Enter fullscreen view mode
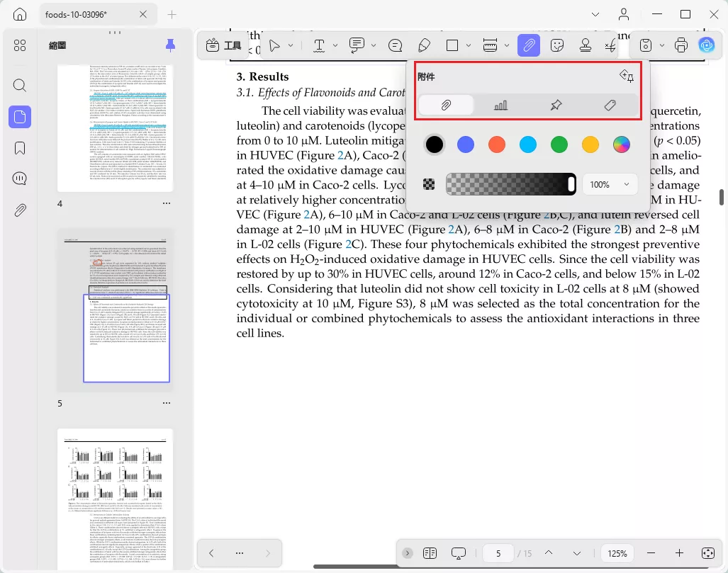The height and width of the screenshot is (573, 728). [708, 553]
